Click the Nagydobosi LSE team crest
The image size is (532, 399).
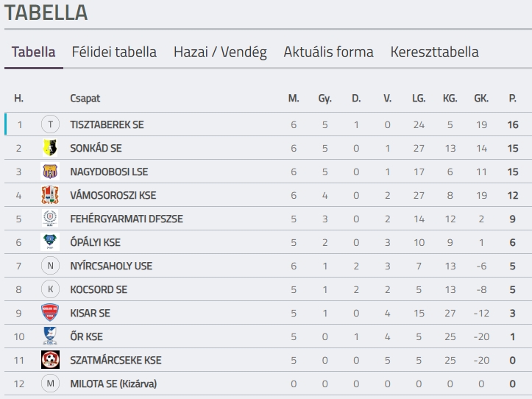point(50,172)
